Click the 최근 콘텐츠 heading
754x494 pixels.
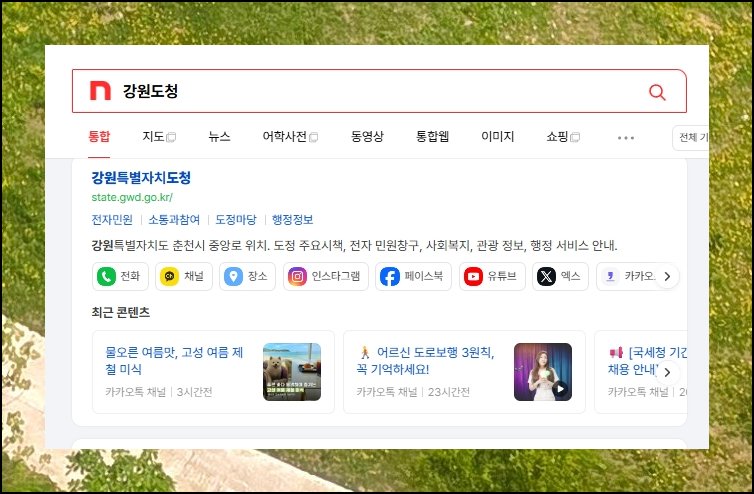tap(121, 313)
